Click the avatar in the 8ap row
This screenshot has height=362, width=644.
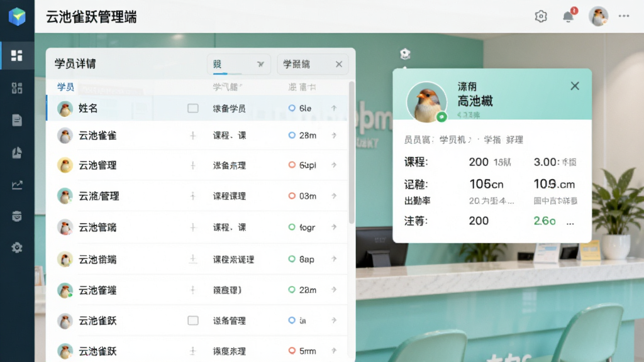tap(65, 260)
